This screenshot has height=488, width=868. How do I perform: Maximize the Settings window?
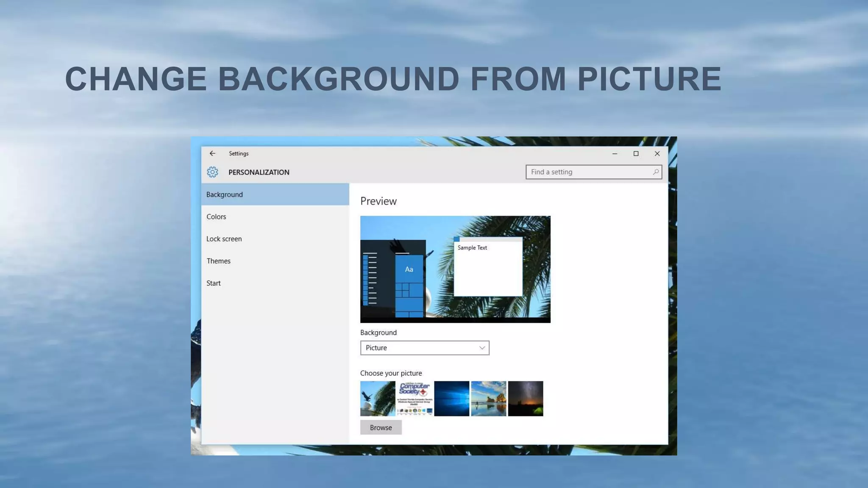pyautogui.click(x=636, y=154)
